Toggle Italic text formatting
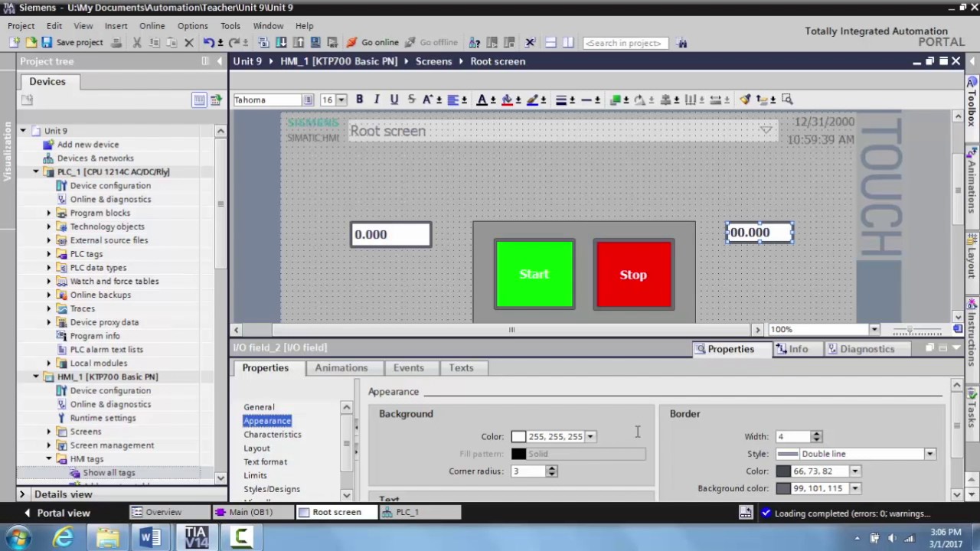This screenshot has height=551, width=980. (x=377, y=99)
